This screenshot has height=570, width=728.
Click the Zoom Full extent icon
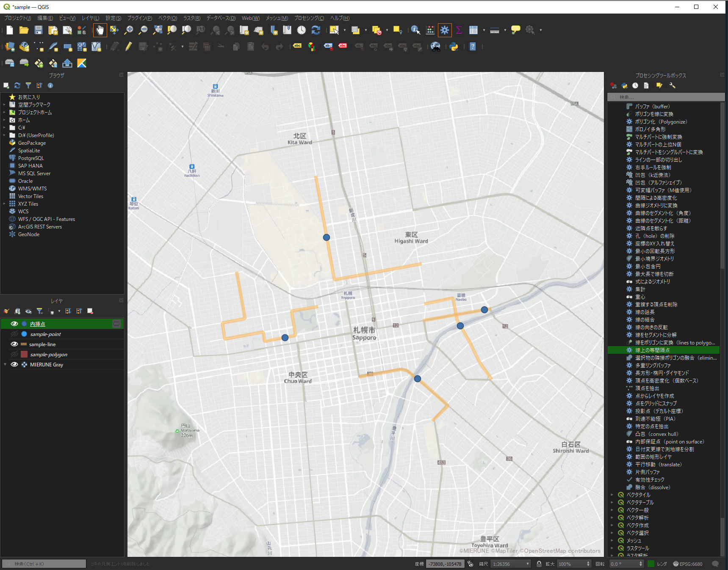158,30
